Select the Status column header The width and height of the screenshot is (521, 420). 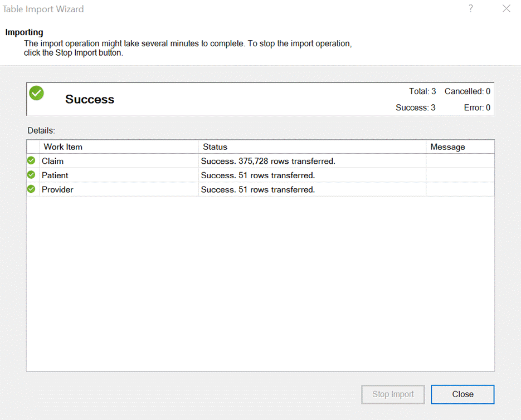tap(313, 147)
